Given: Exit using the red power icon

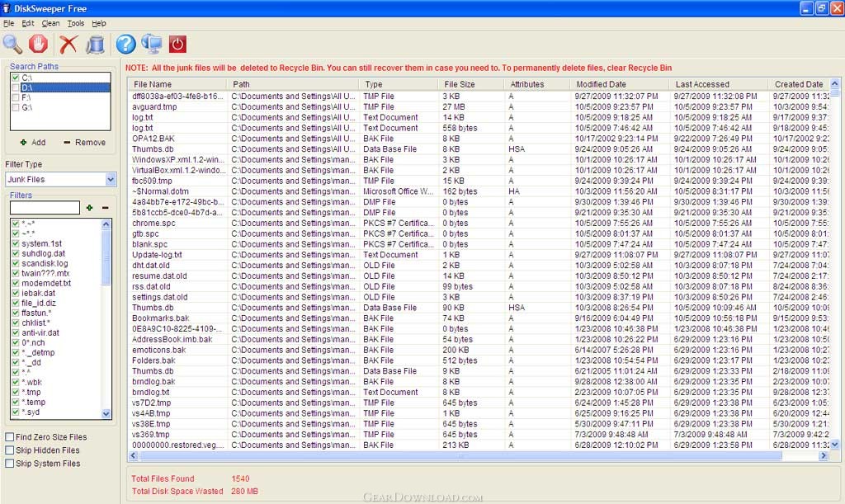Looking at the screenshot, I should [178, 45].
